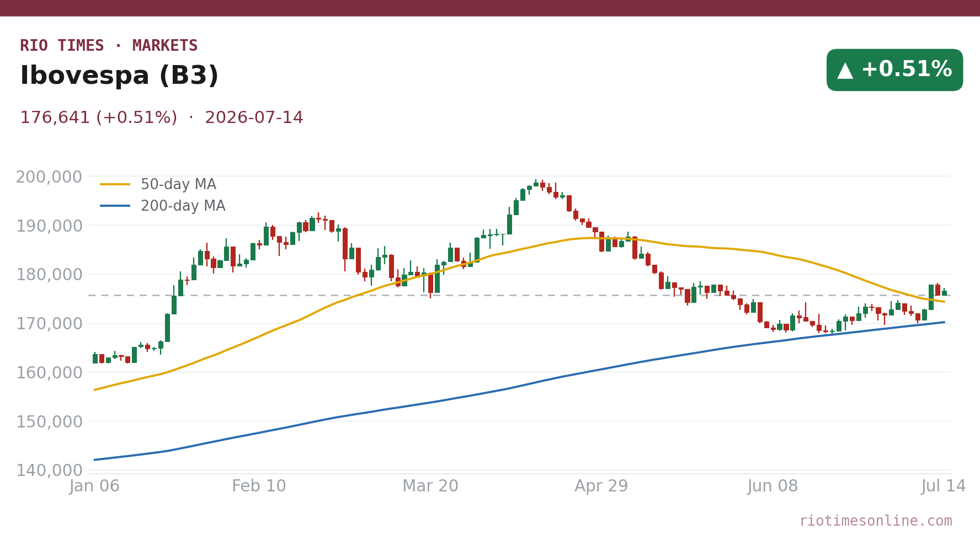Viewport: 980px width, 551px height.
Task: Click the 200,000 y-axis label
Action: [x=49, y=177]
